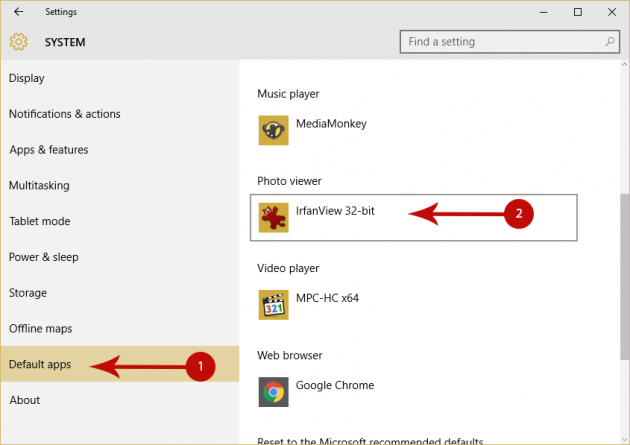Select Storage in the sidebar
630x445 pixels.
coord(28,293)
